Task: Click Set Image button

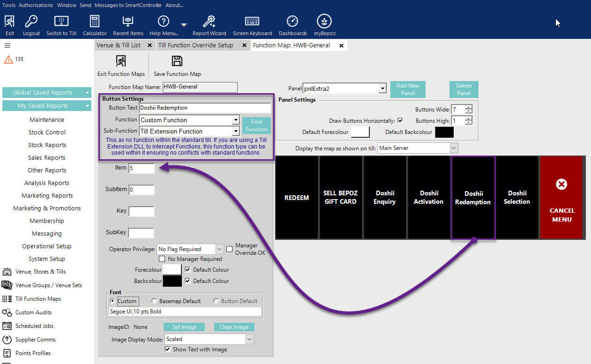Action: pos(183,327)
